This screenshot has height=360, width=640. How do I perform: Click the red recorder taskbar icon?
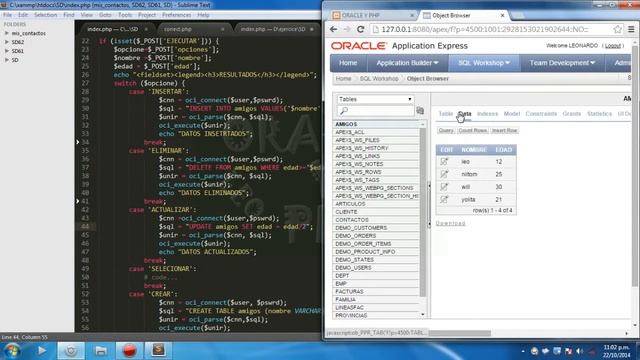pyautogui.click(x=129, y=351)
